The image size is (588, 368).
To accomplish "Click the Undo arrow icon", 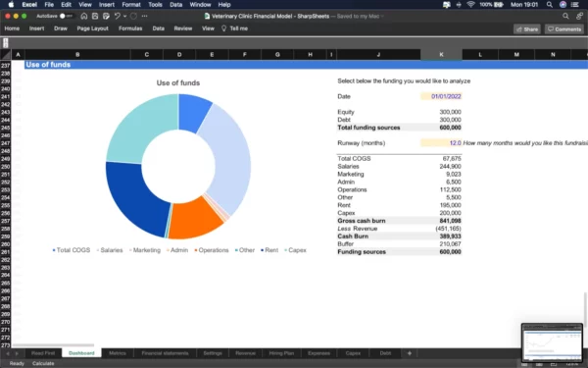I will (117, 16).
